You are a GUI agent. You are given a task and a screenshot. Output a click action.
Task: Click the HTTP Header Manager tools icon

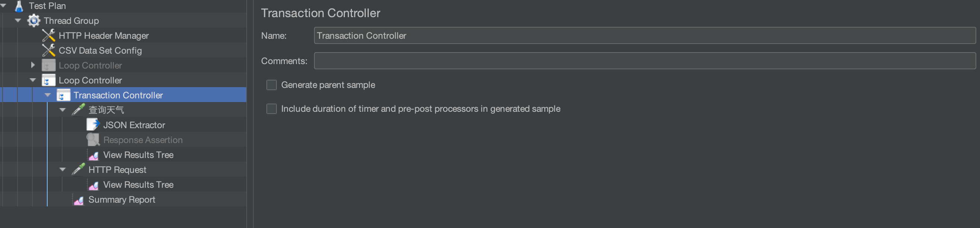pos(48,35)
